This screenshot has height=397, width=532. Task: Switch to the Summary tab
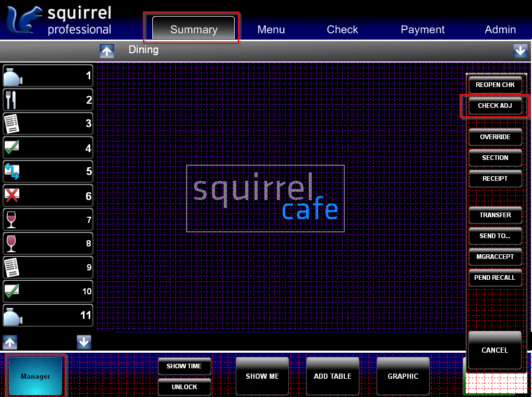194,28
